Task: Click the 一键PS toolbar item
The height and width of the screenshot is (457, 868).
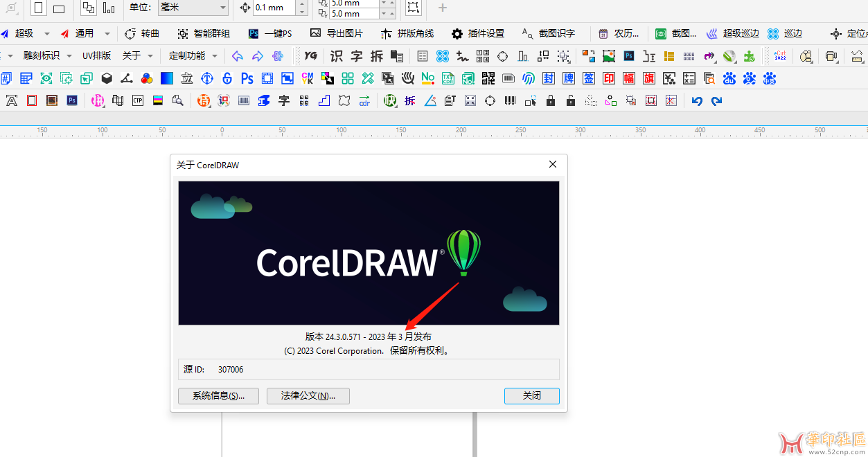Action: pyautogui.click(x=270, y=33)
